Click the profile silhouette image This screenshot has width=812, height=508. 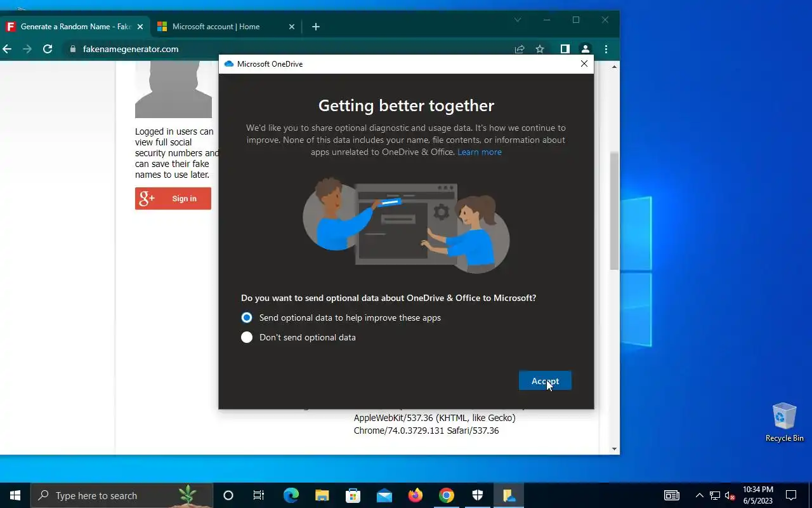pos(173,90)
